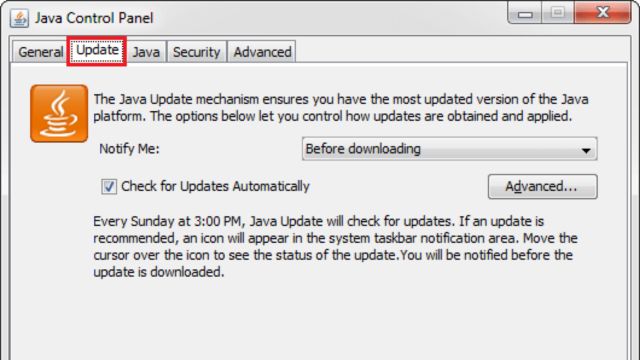Click the 'Check for Updates Automatically' label text

click(x=216, y=186)
